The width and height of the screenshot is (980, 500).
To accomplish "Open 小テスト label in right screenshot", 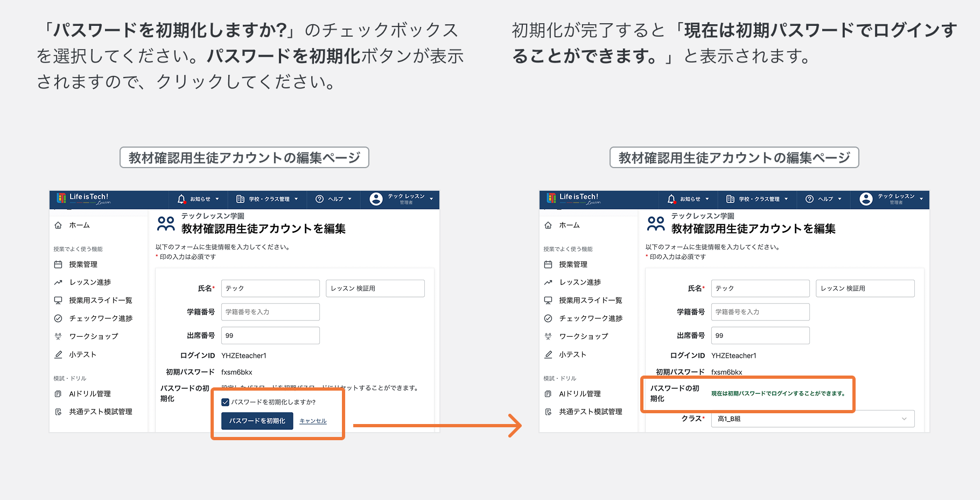I will click(572, 355).
